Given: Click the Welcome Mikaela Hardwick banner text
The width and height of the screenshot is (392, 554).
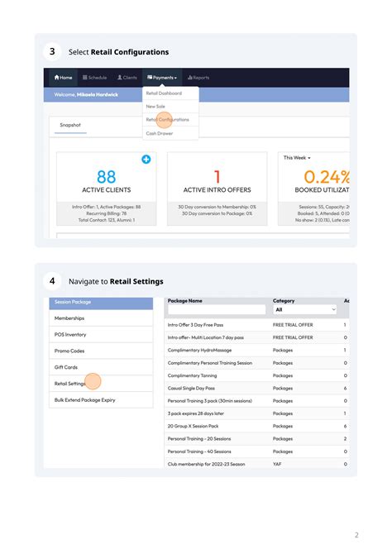Looking at the screenshot, I should coord(86,95).
